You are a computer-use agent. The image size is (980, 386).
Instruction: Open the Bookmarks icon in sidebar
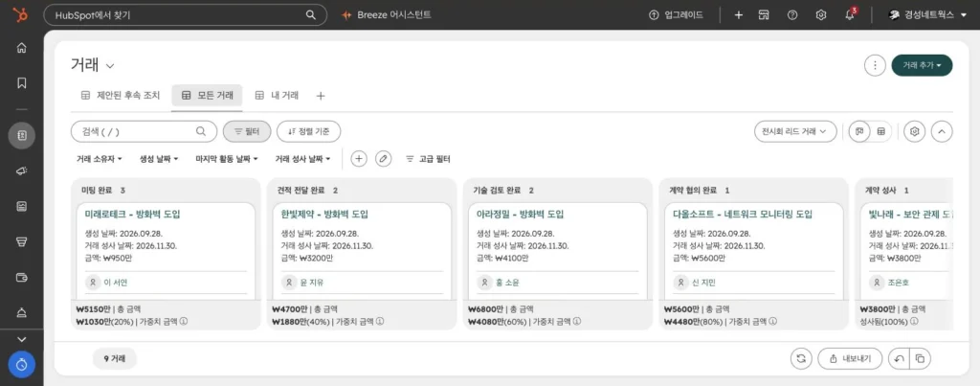tap(21, 83)
